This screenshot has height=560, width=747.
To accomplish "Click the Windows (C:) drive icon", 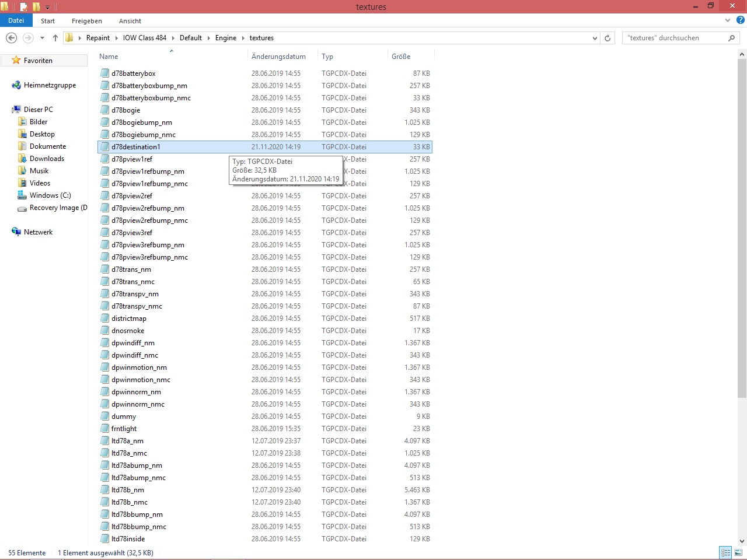I will 23,195.
